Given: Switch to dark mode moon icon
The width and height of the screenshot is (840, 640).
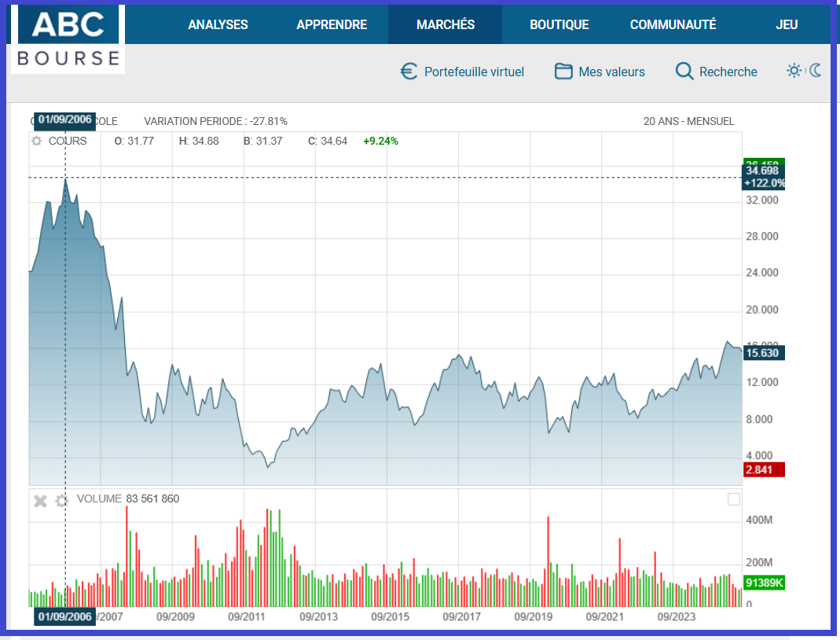Looking at the screenshot, I should pyautogui.click(x=816, y=71).
